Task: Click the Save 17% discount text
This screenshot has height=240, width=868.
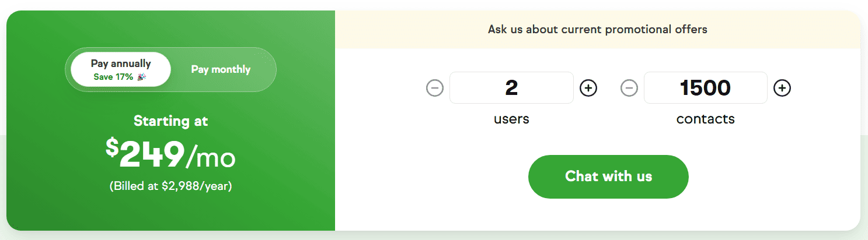Action: [x=113, y=77]
